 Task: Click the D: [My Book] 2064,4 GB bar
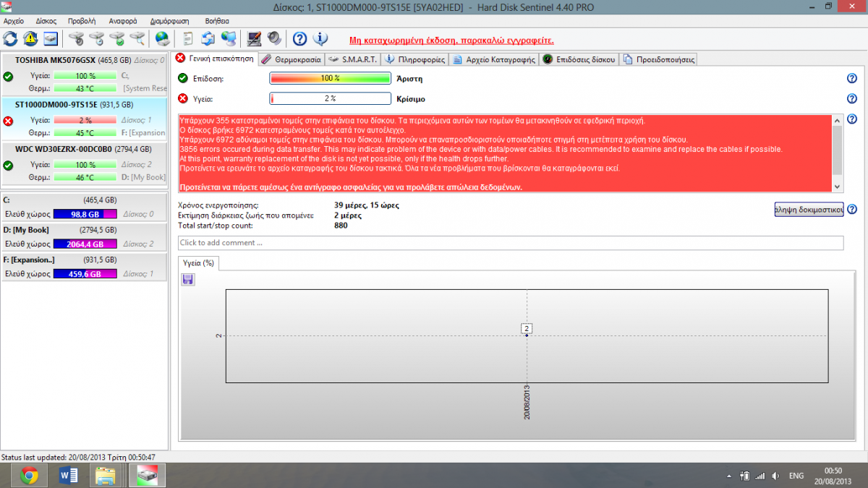click(85, 244)
